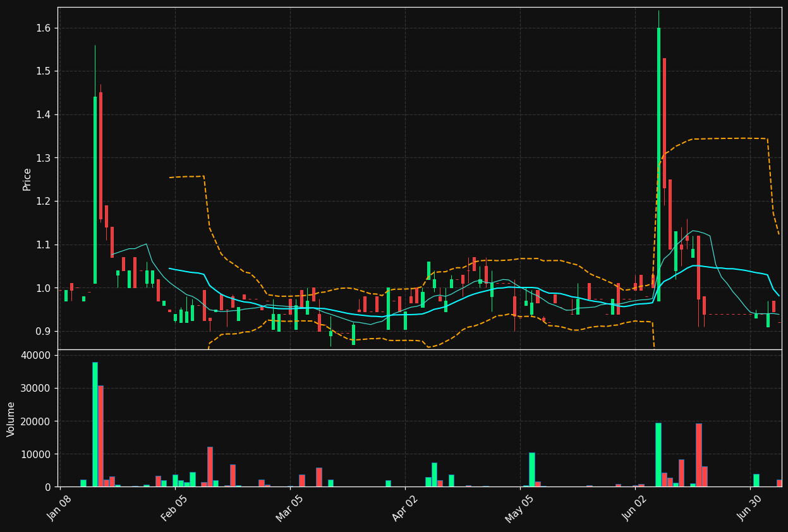Click the 1.2 price axis value
Image resolution: width=788 pixels, height=532 pixels.
tap(44, 202)
